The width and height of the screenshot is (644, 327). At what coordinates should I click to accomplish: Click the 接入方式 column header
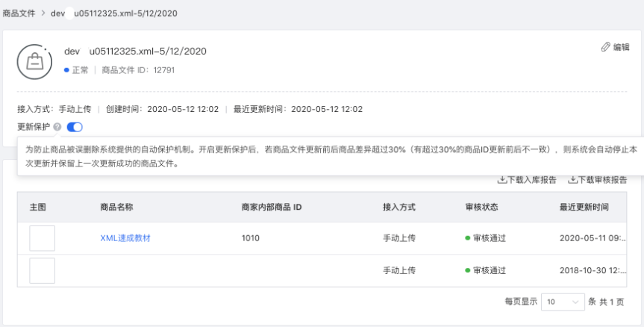point(399,207)
